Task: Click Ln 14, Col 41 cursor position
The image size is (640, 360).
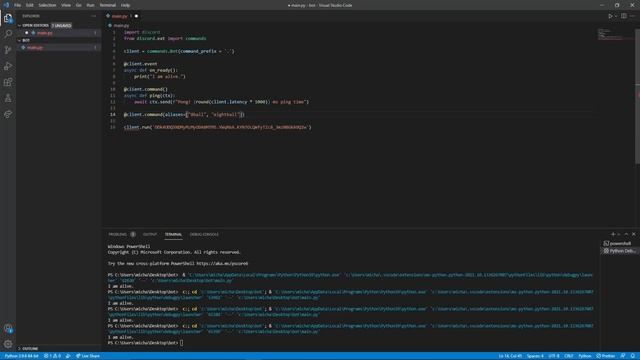Action: [510, 356]
